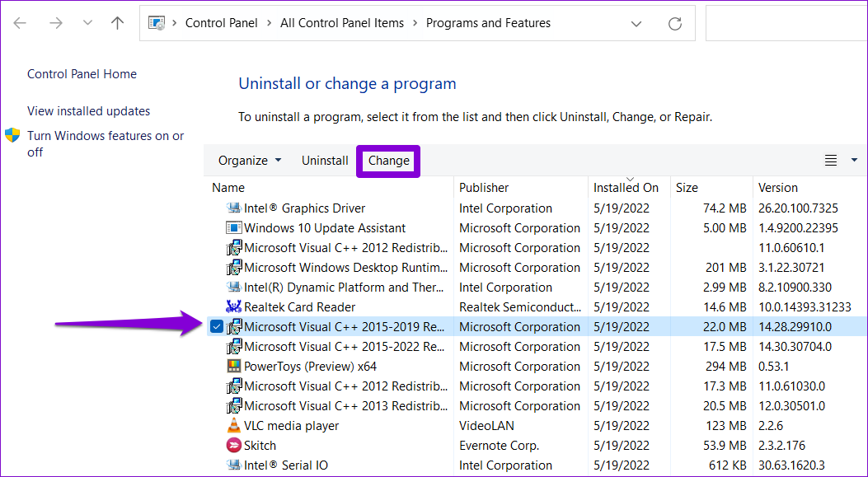Expand chevron before Control Panel breadcrumb
Viewport: 868px width, 477px height.
pyautogui.click(x=175, y=23)
